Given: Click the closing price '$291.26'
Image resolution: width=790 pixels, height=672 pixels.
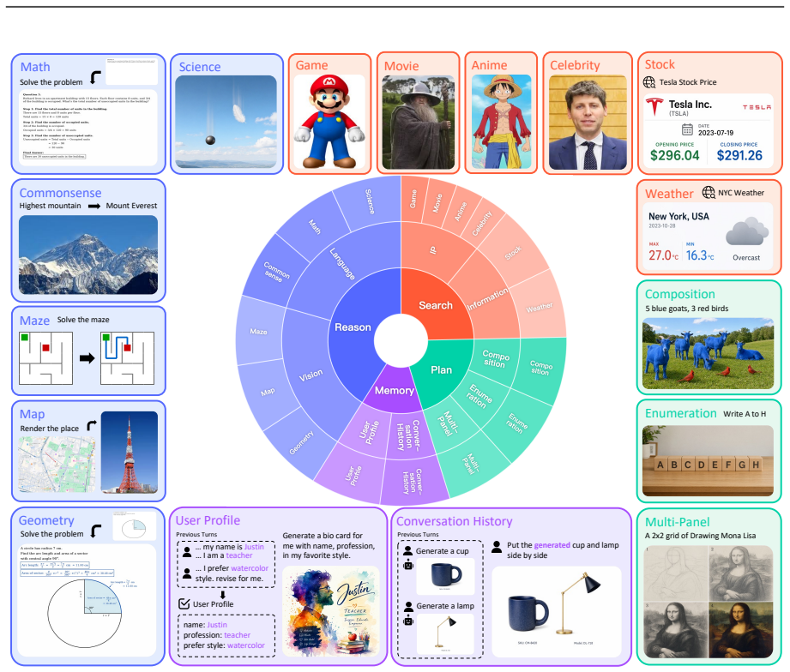Looking at the screenshot, I should [739, 155].
